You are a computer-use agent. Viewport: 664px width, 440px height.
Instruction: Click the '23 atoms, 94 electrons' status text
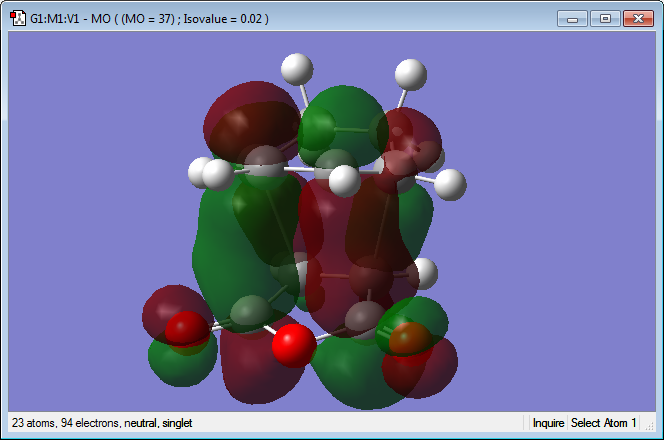coord(102,423)
